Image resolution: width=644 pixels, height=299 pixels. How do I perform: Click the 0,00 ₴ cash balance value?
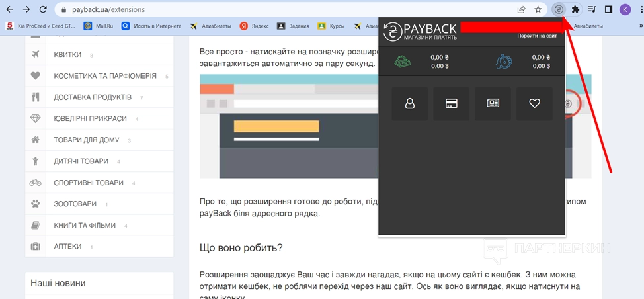440,58
